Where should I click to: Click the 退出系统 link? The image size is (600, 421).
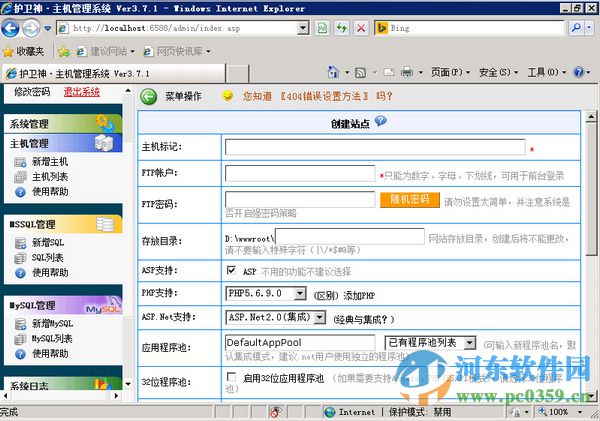(x=82, y=92)
